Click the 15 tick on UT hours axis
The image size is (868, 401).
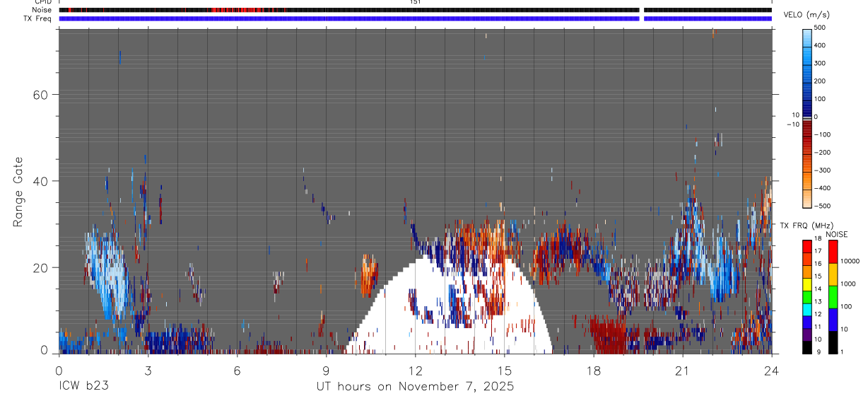(504, 371)
